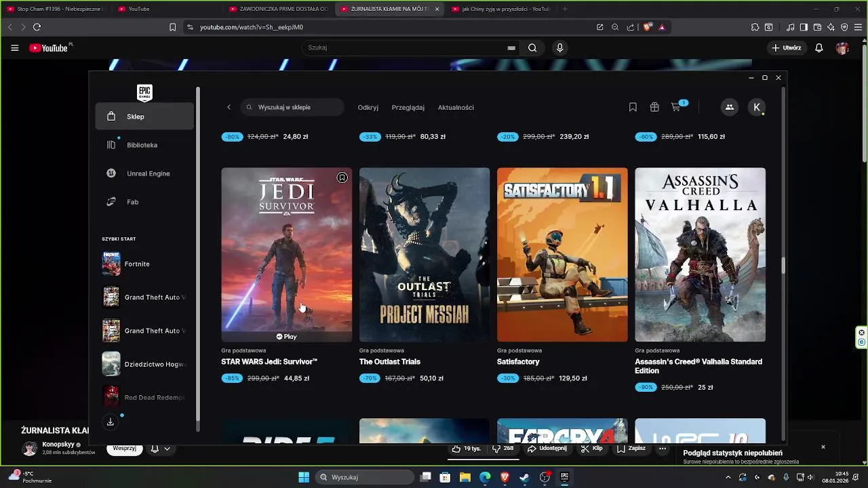Viewport: 868px width, 488px height.
Task: Open Fab in Epic sidebar
Action: (x=144, y=202)
